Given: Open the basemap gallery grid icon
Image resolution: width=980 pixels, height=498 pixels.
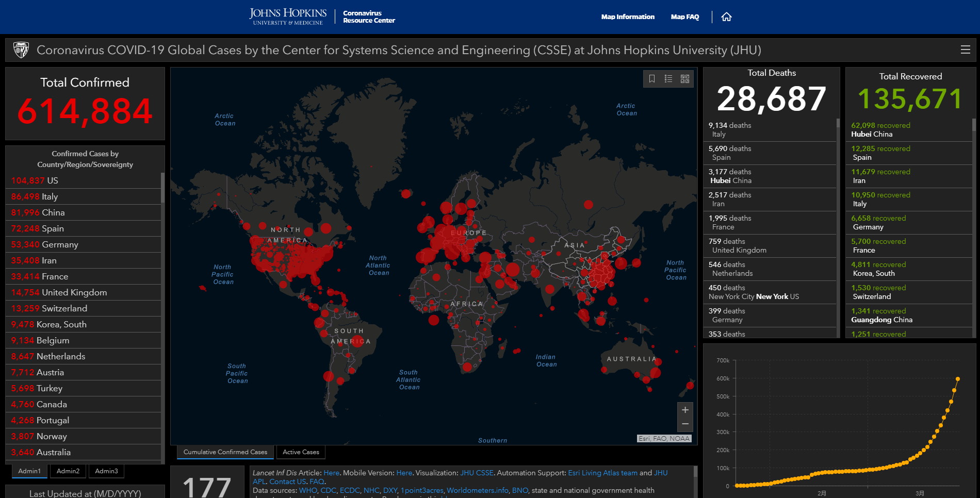Looking at the screenshot, I should (x=685, y=78).
